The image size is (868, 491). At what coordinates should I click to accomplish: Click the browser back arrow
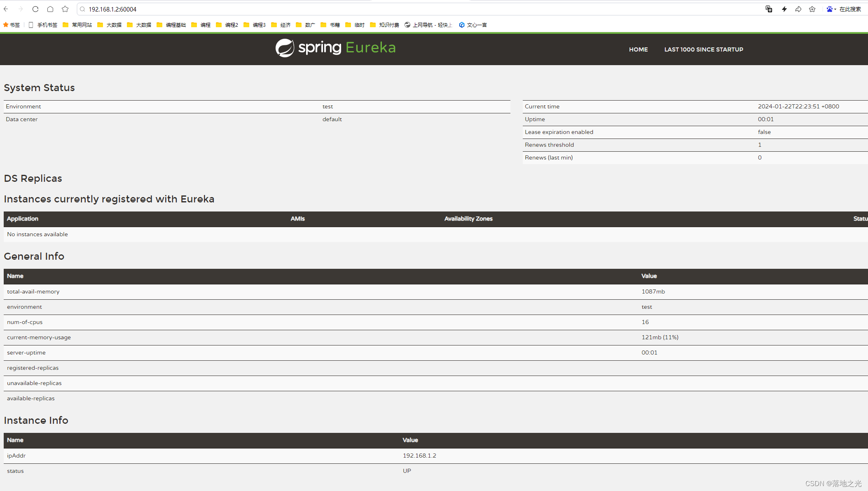6,9
